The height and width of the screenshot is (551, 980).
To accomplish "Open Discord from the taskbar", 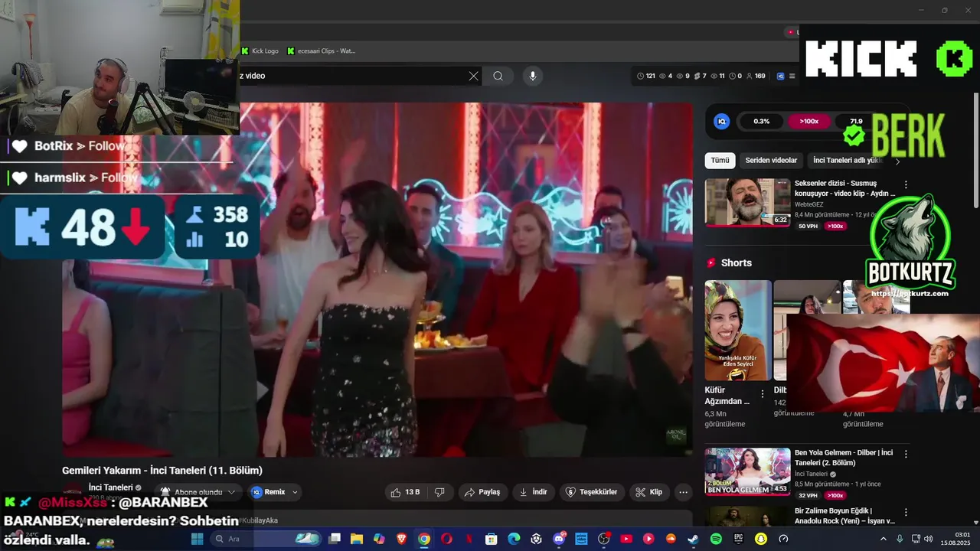I will click(559, 539).
